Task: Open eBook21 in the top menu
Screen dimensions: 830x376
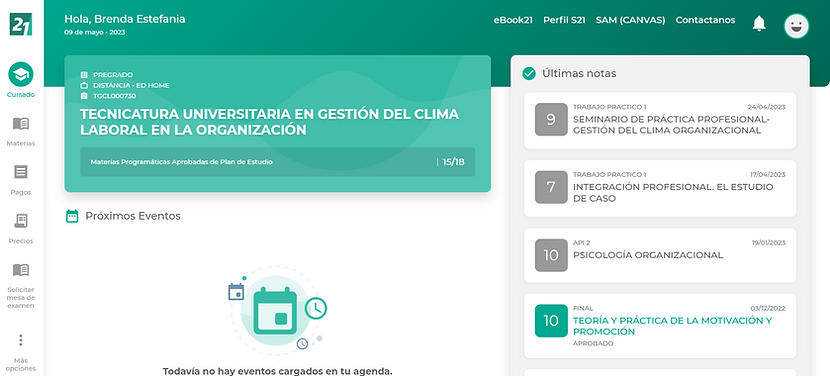Action: pyautogui.click(x=513, y=21)
